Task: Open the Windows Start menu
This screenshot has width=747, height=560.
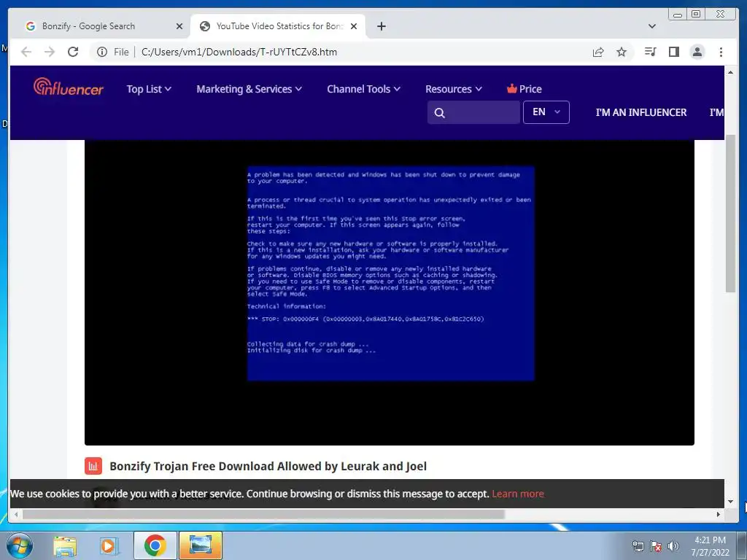Action: (x=20, y=545)
